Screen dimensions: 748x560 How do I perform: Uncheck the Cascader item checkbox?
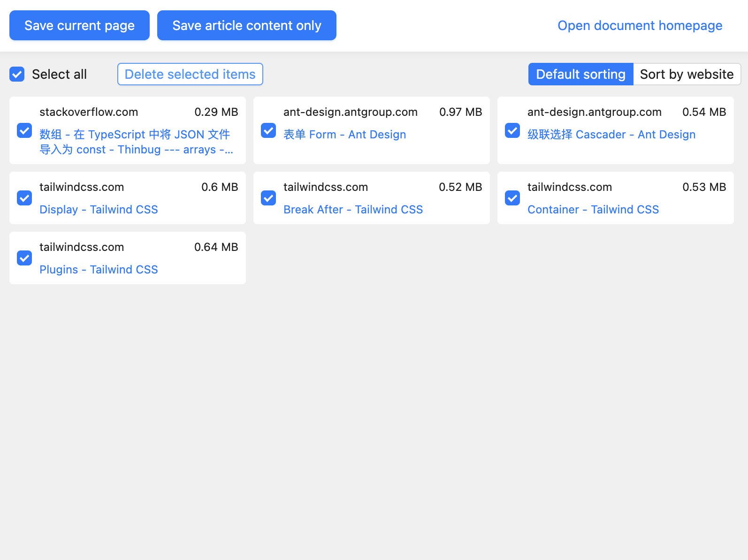(512, 130)
